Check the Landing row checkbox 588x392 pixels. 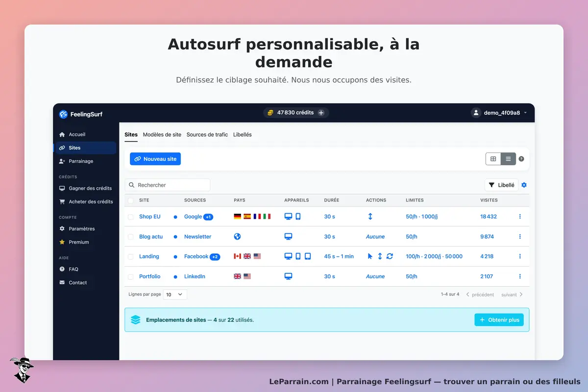pyautogui.click(x=130, y=256)
